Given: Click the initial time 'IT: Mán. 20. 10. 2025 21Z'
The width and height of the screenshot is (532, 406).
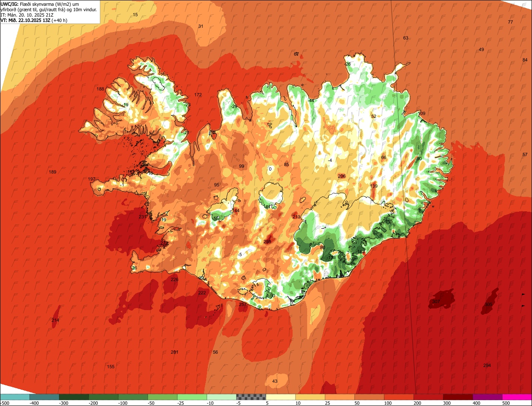Looking at the screenshot, I should [x=27, y=15].
